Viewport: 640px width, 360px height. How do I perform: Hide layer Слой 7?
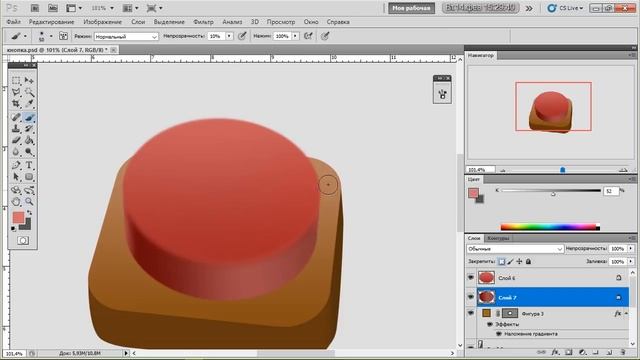click(471, 297)
